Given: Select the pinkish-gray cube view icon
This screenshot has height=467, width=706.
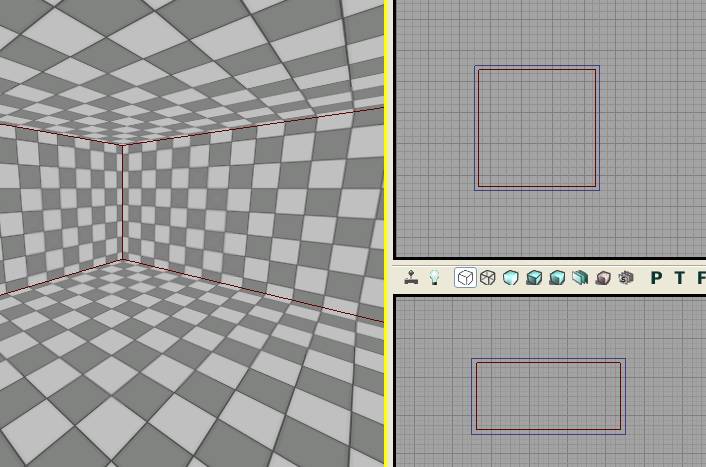Looking at the screenshot, I should tap(603, 277).
